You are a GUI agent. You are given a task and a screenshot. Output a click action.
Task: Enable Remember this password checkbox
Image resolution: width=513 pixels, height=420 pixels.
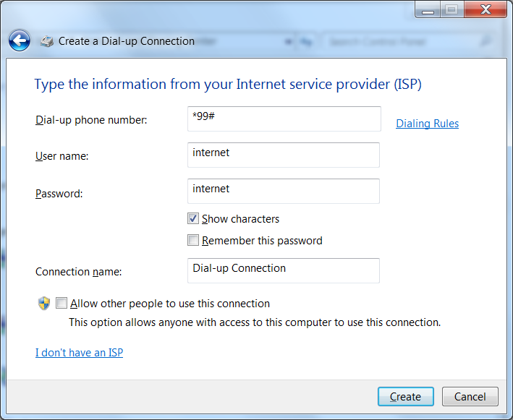[x=193, y=241]
